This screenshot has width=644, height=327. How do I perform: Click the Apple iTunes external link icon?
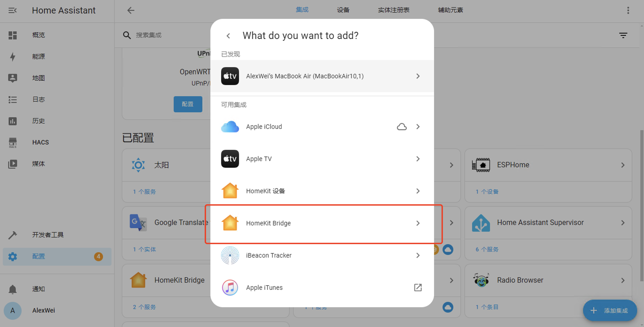pyautogui.click(x=418, y=288)
